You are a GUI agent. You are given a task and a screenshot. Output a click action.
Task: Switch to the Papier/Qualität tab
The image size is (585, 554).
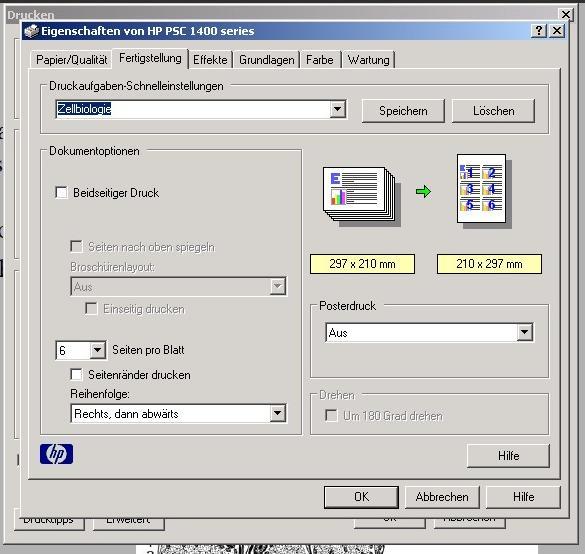71,60
